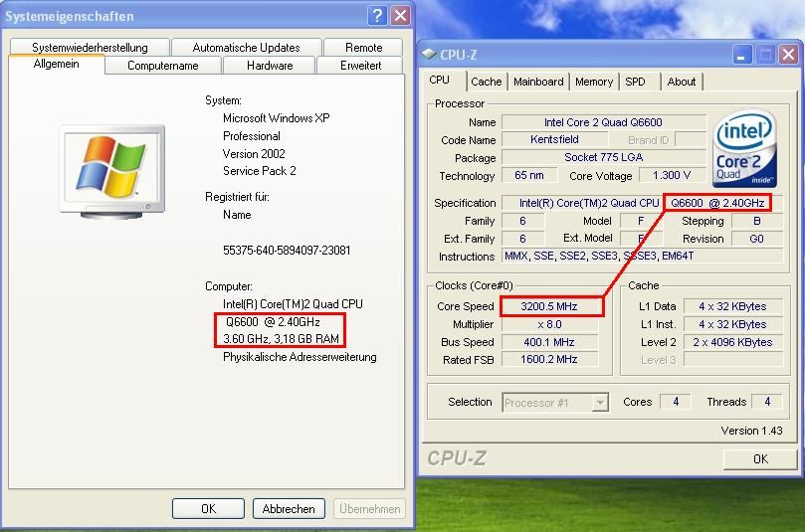Click the Technology value 65 nm
The image size is (805, 532).
(529, 175)
